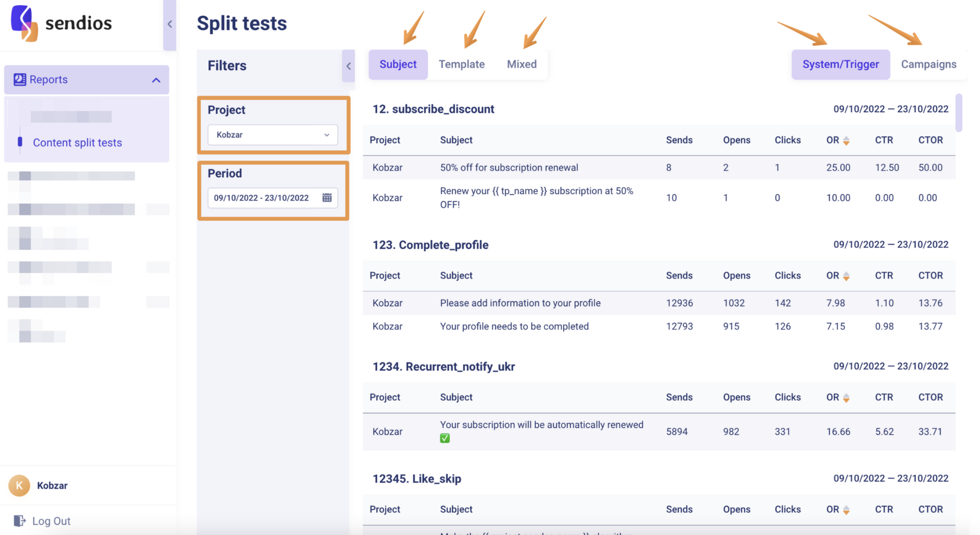Open the calendar icon in Period field
The image size is (980, 535).
coord(327,197)
